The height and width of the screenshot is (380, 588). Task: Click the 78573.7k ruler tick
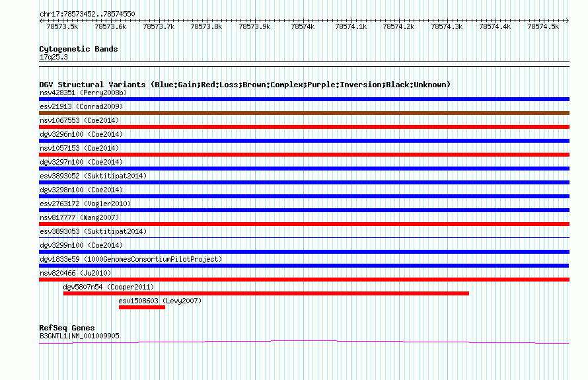pyautogui.click(x=159, y=26)
